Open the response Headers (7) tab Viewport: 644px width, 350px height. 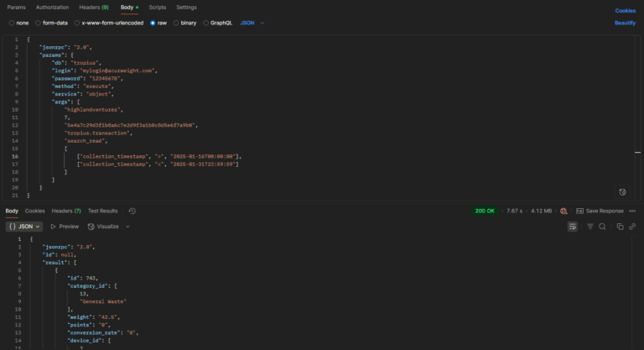[66, 211]
